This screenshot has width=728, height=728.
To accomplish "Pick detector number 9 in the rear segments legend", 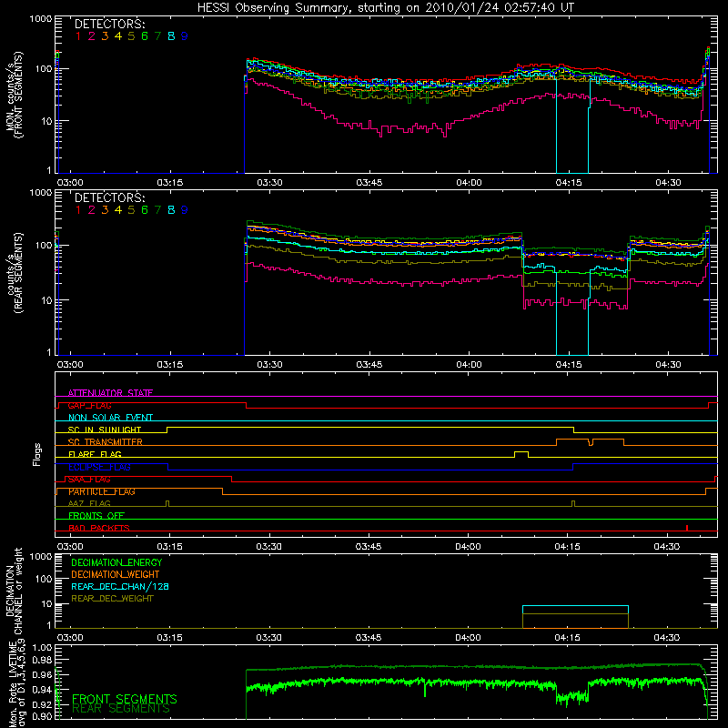I will (x=185, y=210).
